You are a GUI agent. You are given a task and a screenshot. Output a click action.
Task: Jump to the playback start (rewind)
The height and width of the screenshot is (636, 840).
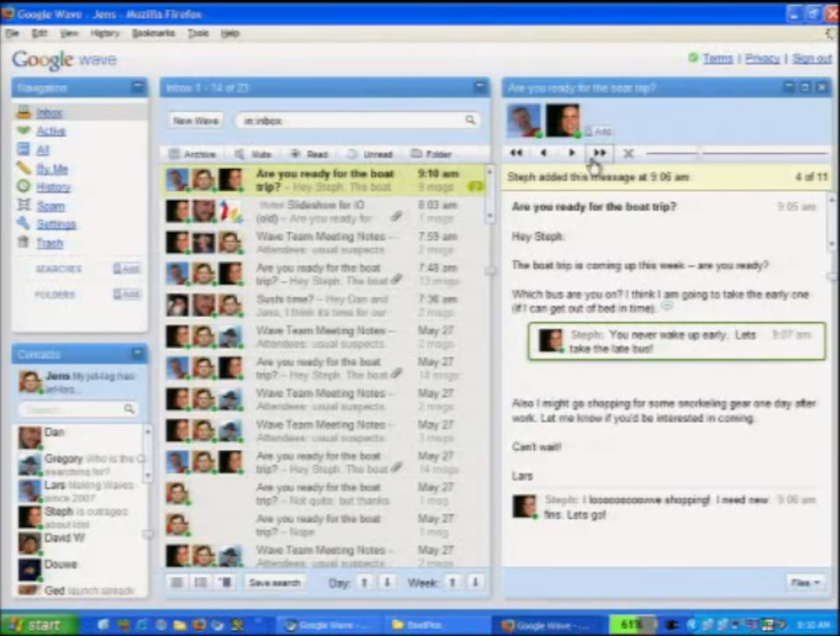coord(517,153)
